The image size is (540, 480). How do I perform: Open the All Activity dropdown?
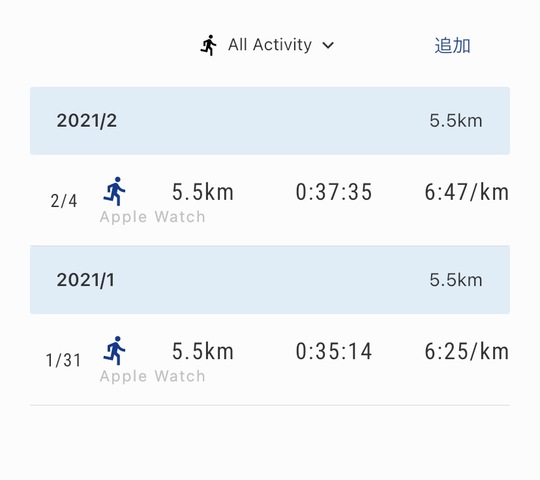click(x=267, y=45)
